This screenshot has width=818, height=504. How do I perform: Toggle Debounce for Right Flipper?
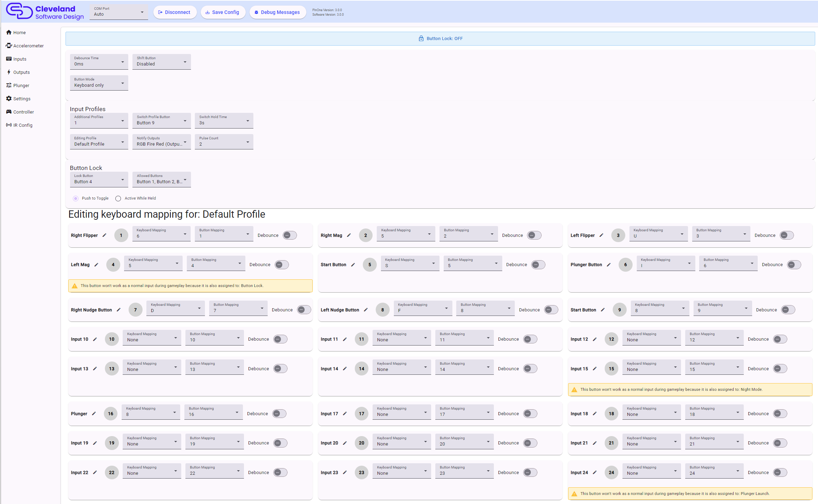[x=290, y=235]
